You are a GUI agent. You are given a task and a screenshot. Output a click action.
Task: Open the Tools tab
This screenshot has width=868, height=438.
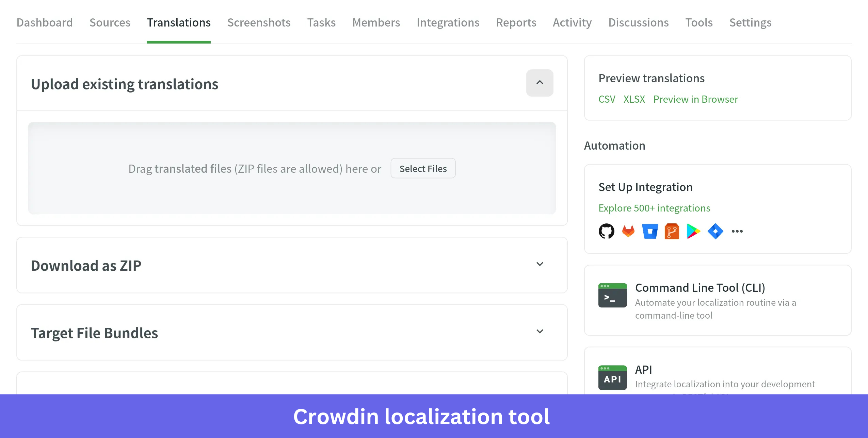pos(699,22)
